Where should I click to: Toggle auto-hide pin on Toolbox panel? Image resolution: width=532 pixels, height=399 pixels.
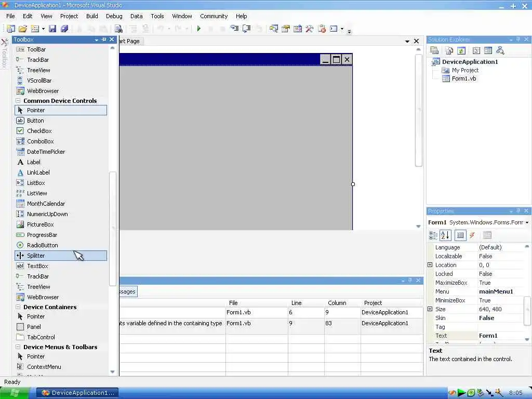coord(104,39)
